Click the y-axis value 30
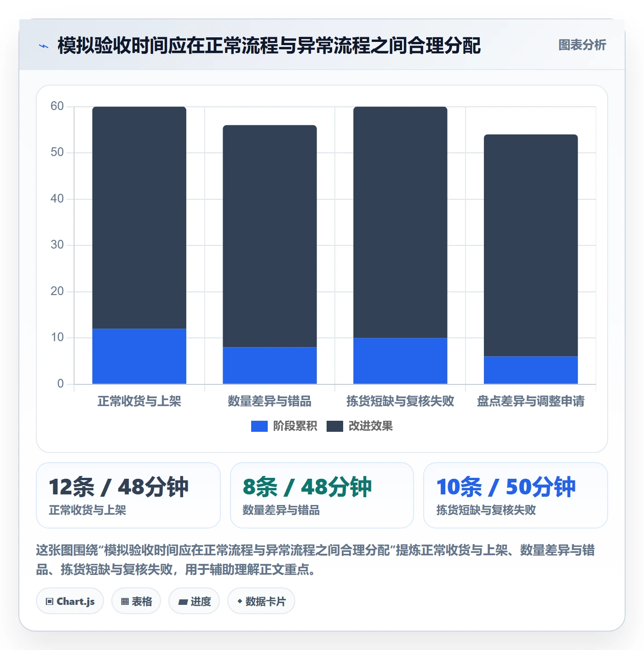 point(57,245)
